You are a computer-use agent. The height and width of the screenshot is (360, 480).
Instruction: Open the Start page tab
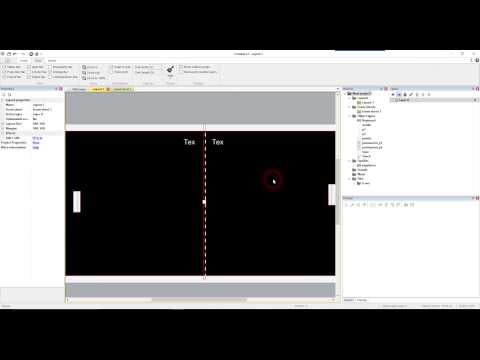[x=78, y=89]
